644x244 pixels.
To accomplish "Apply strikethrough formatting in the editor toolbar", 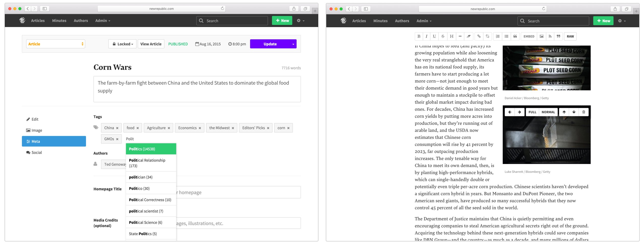I will (x=443, y=36).
